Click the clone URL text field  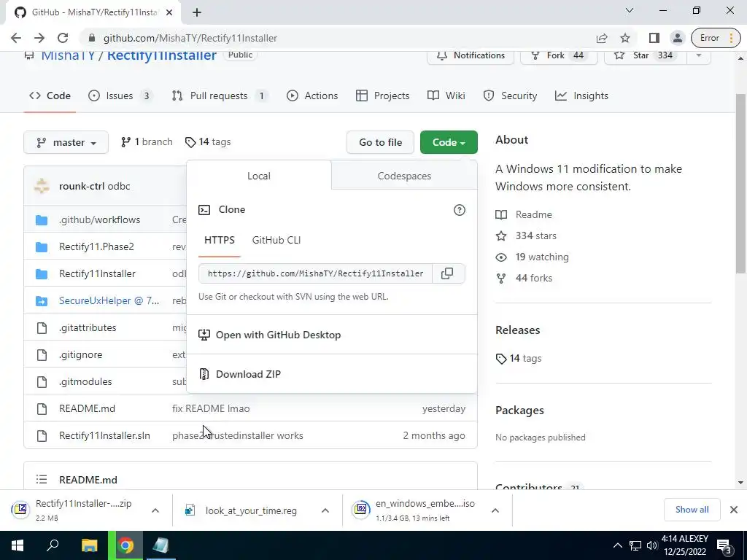coord(315,274)
